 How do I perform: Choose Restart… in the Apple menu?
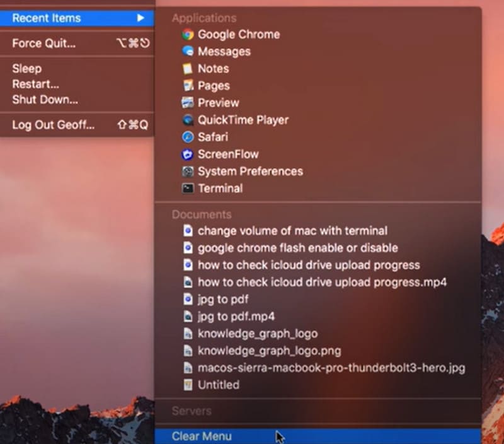tap(77, 84)
